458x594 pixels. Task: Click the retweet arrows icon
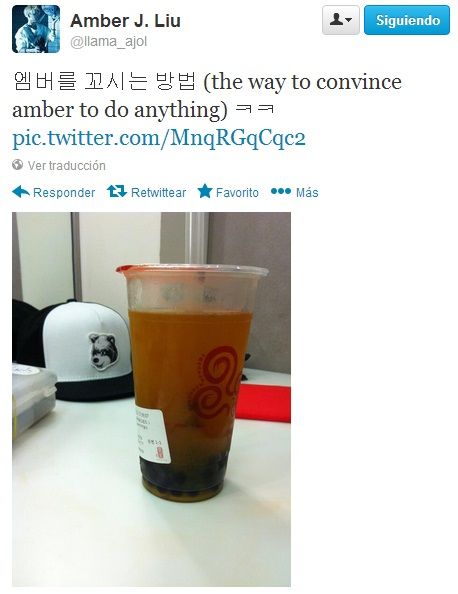[117, 191]
